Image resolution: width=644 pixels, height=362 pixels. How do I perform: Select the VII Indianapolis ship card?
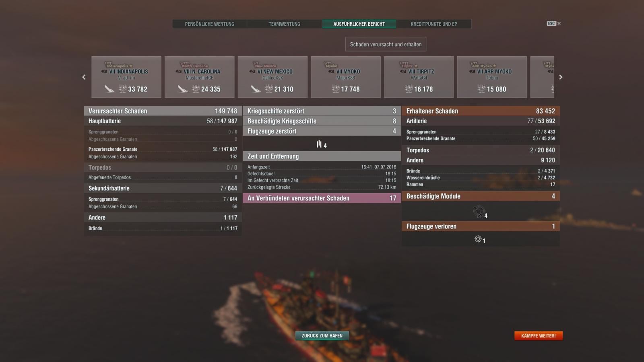point(126,77)
